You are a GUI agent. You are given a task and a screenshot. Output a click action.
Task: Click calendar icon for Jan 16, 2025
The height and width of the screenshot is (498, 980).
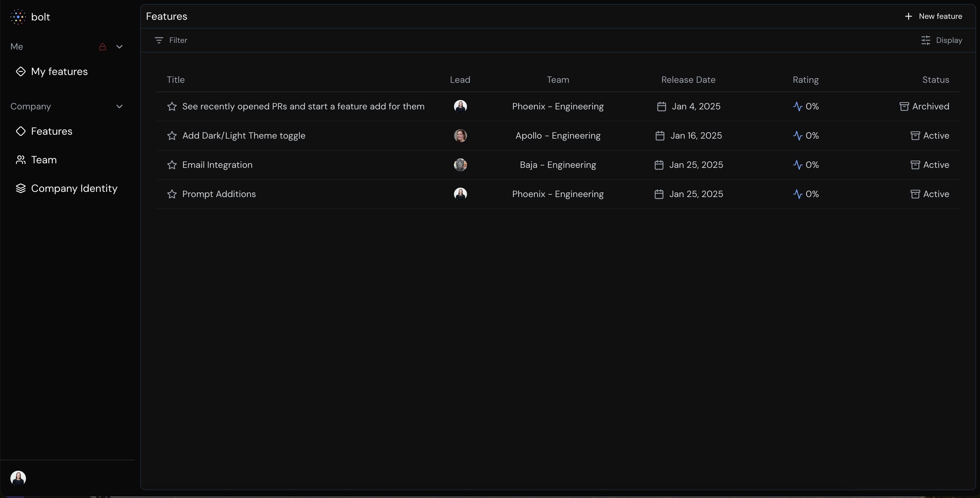coord(660,136)
